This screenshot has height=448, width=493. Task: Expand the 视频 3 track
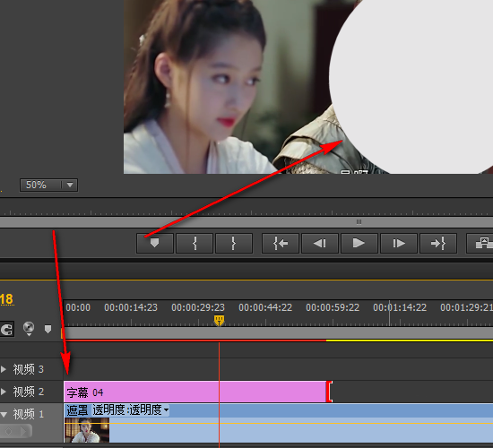pyautogui.click(x=4, y=369)
